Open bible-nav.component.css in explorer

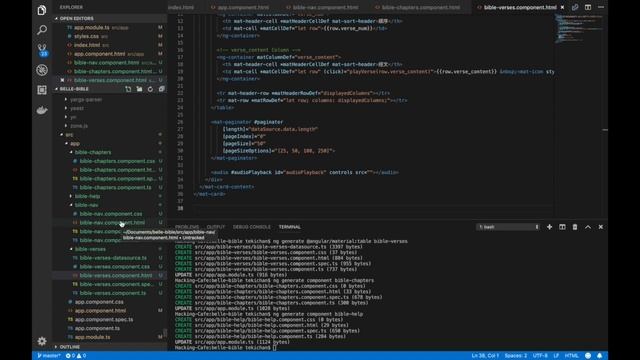(109, 214)
